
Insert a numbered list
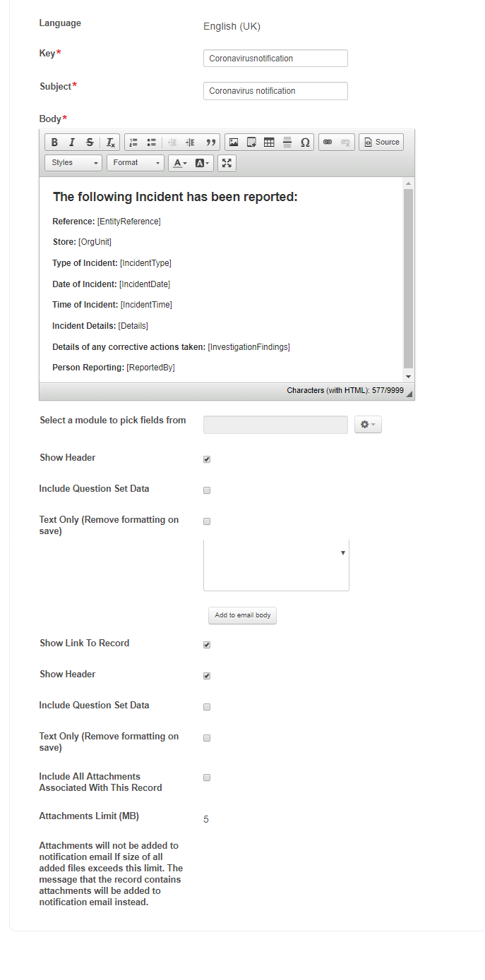(133, 143)
